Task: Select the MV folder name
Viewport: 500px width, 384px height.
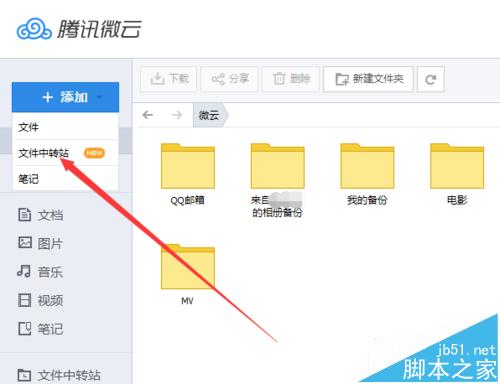Action: click(x=187, y=301)
